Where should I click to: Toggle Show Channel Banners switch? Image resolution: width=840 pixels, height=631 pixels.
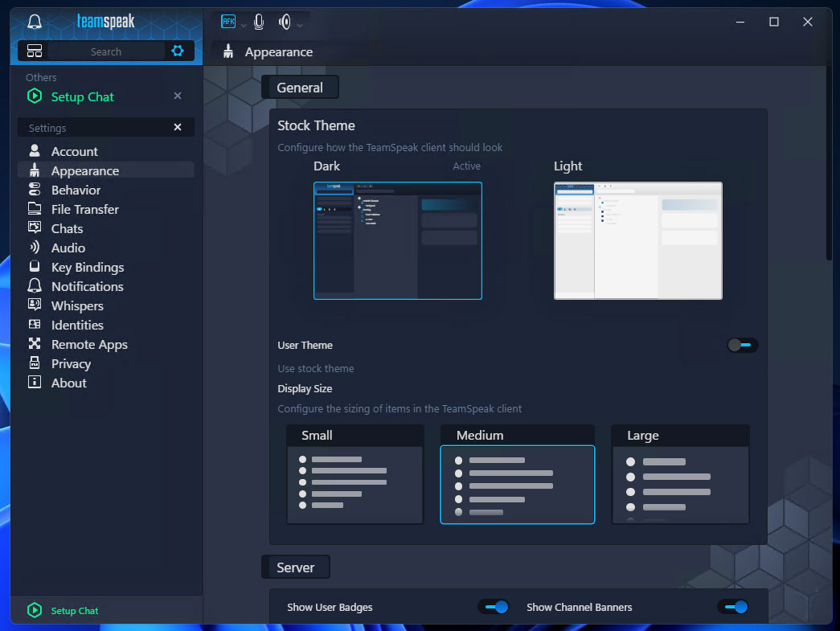click(733, 607)
